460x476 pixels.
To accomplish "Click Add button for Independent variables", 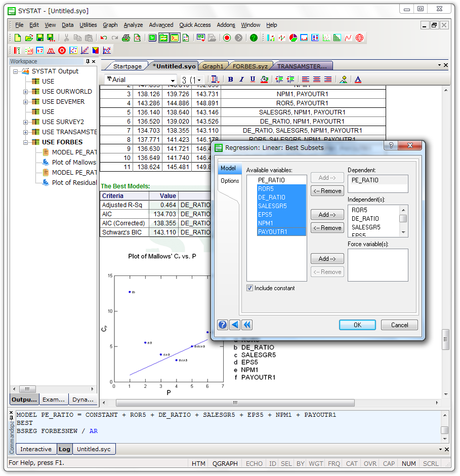I will click(x=327, y=215).
